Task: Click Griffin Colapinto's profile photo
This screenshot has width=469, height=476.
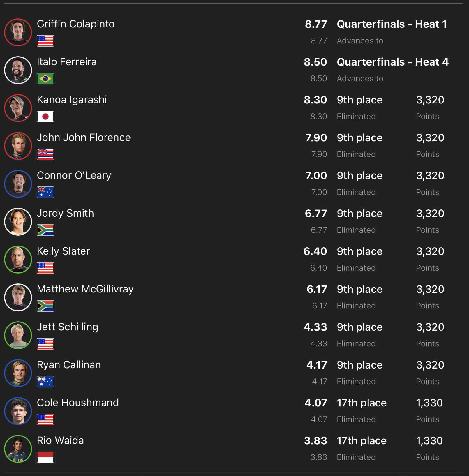Action: (x=18, y=32)
